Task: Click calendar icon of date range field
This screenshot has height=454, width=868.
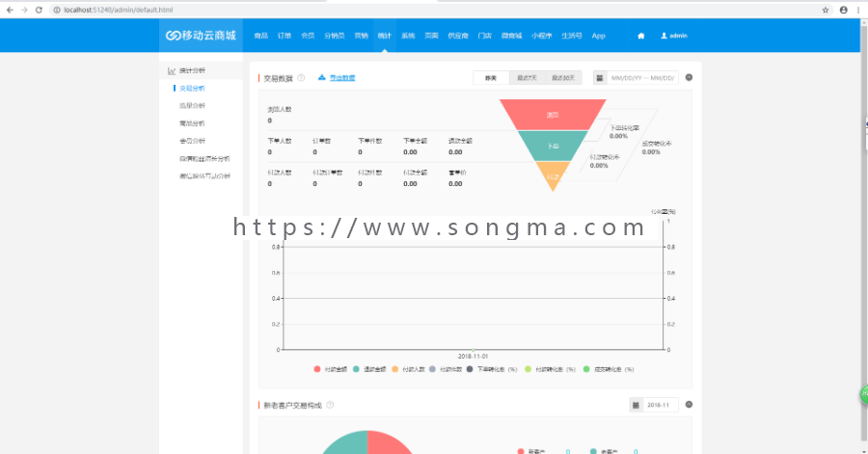Action: [x=600, y=78]
